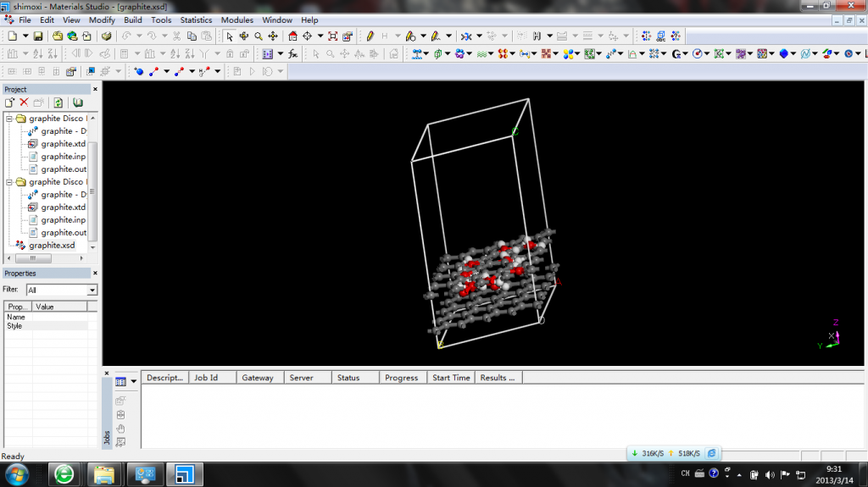Click the Import folder icon
868x487 pixels.
pos(58,36)
